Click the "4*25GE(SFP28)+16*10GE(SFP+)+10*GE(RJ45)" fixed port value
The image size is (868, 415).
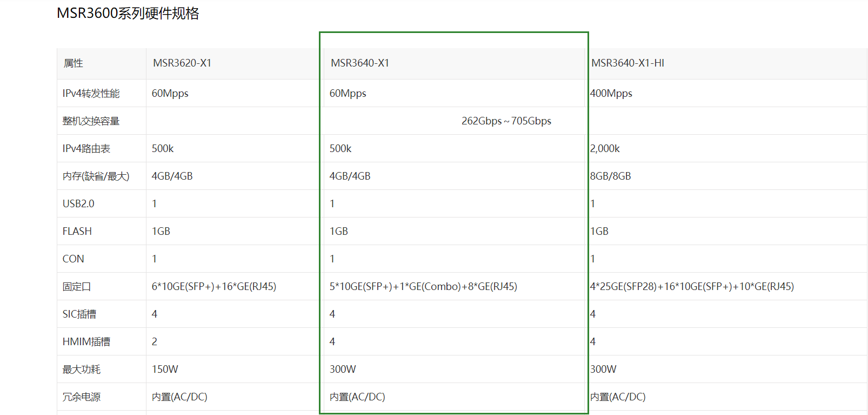click(x=692, y=287)
